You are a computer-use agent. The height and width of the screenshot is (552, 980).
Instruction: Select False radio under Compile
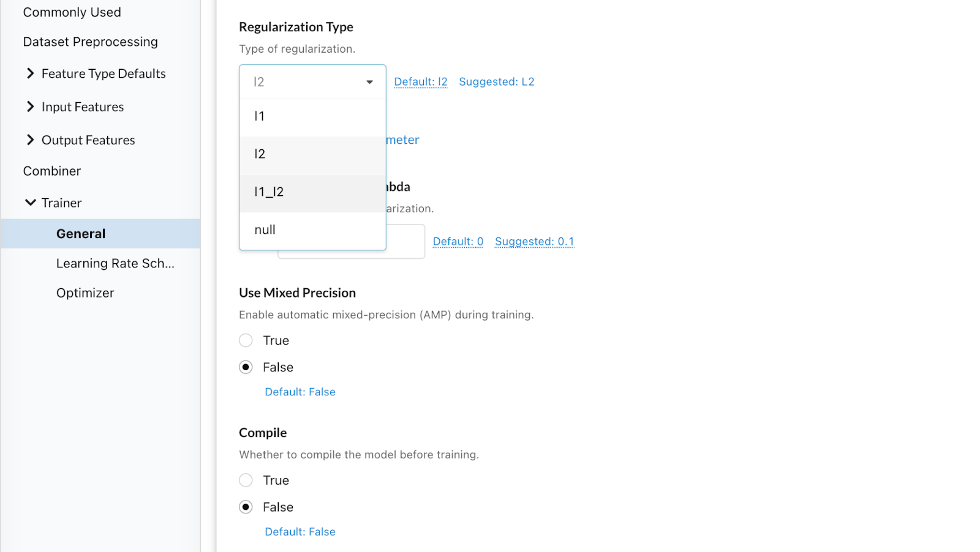[x=246, y=507]
